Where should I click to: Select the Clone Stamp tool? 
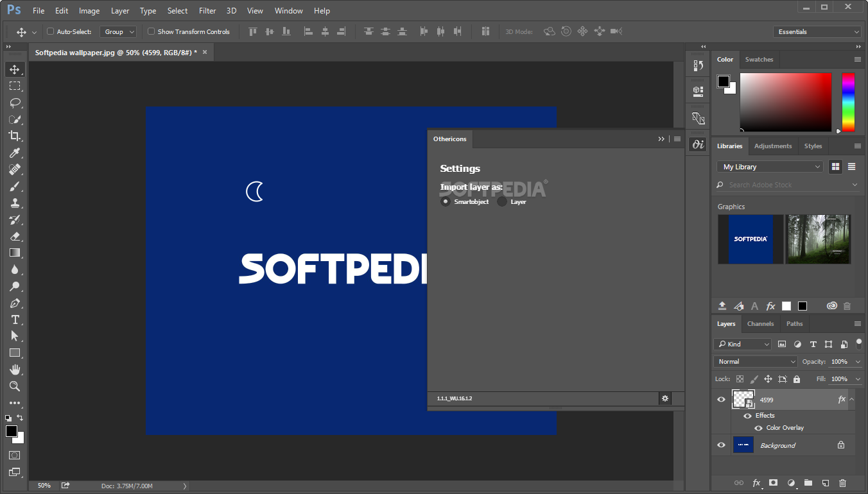pyautogui.click(x=14, y=203)
